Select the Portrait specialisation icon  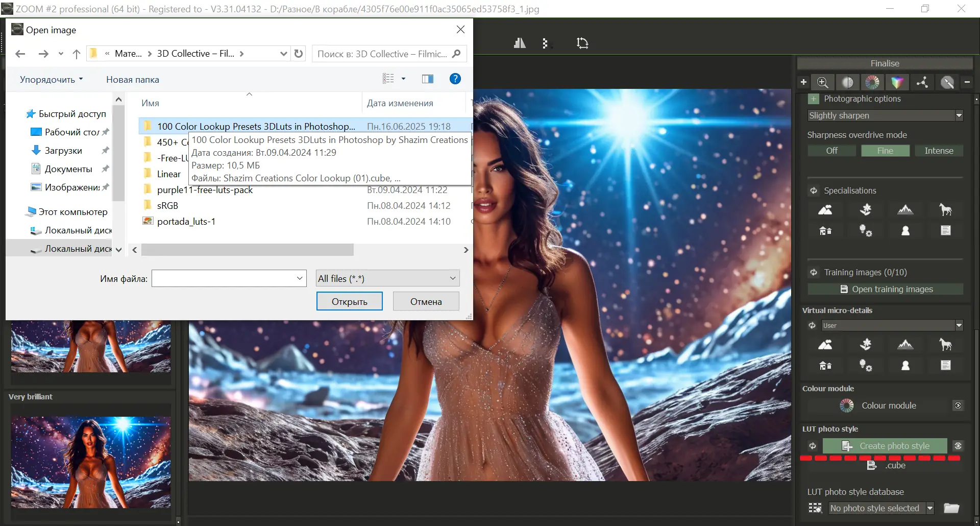(x=905, y=230)
